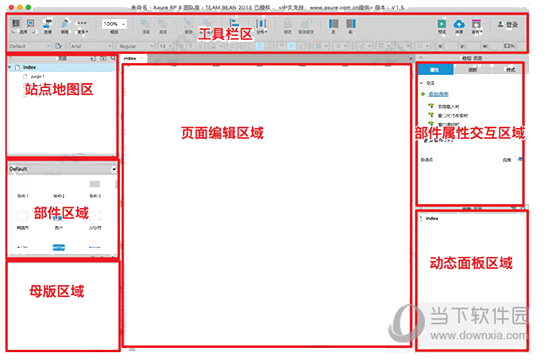Switch to the Style tab in inspector
Screen dimensions: 550x361
(x=510, y=70)
